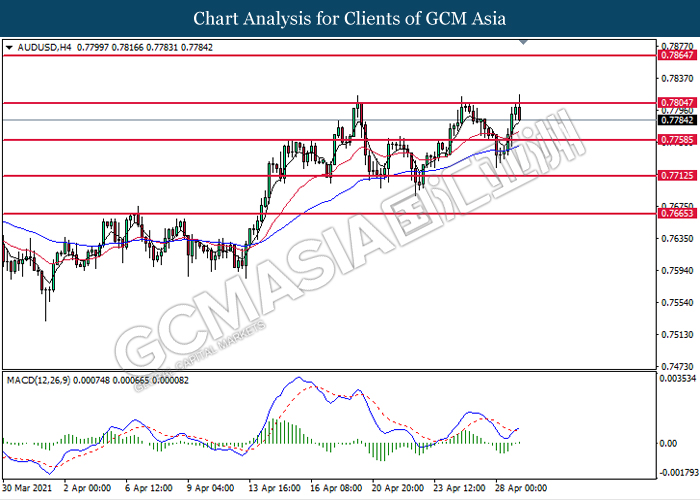This screenshot has width=700, height=500.
Task: Click the 13 Apr 16:00 time label
Action: click(x=274, y=488)
